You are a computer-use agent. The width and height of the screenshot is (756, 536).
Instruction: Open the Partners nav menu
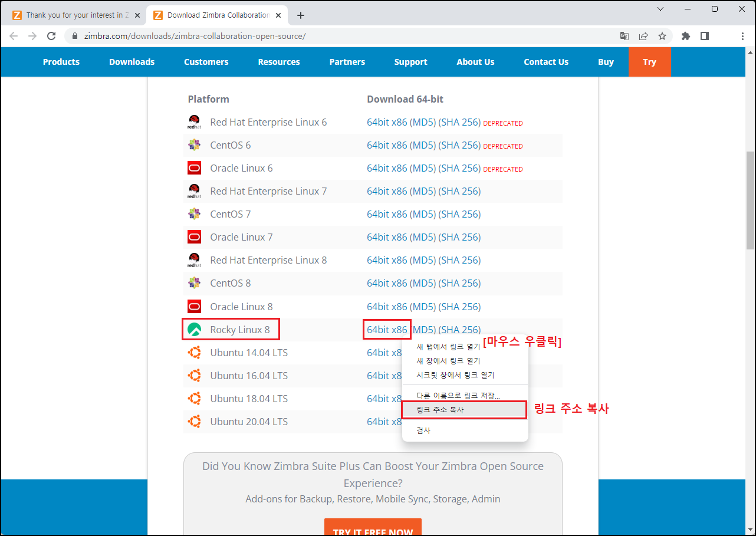pos(347,62)
